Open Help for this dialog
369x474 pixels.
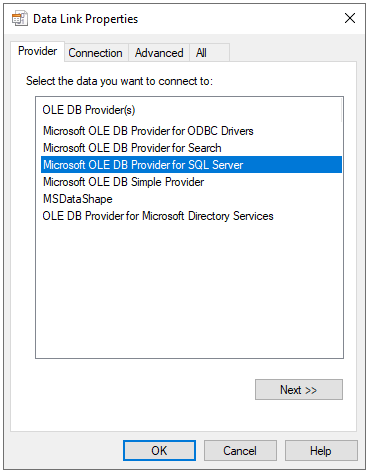[x=321, y=450]
